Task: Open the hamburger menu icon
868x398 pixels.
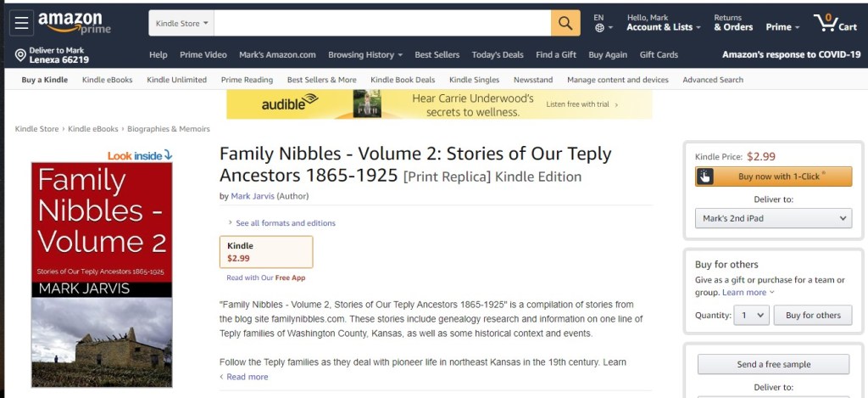Action: click(x=21, y=23)
